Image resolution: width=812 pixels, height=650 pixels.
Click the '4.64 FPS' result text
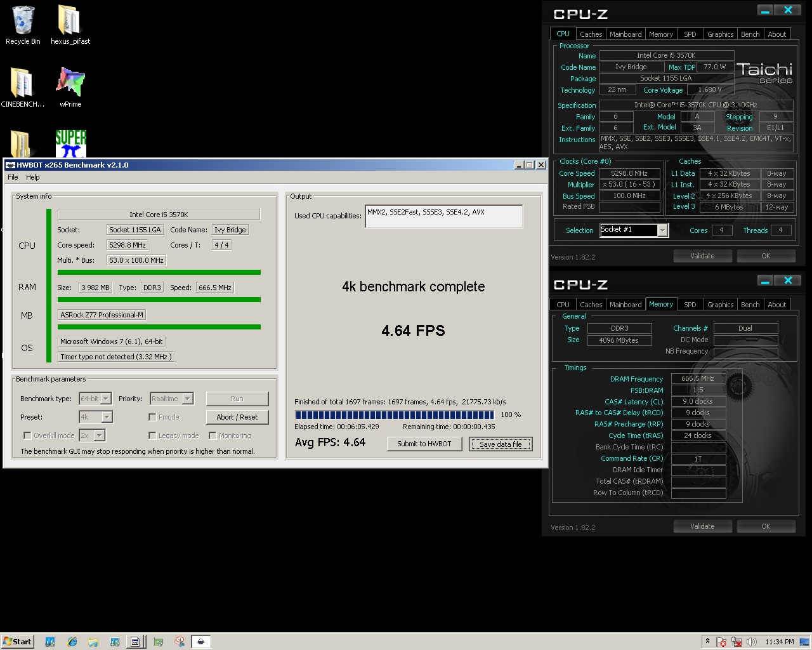click(413, 331)
